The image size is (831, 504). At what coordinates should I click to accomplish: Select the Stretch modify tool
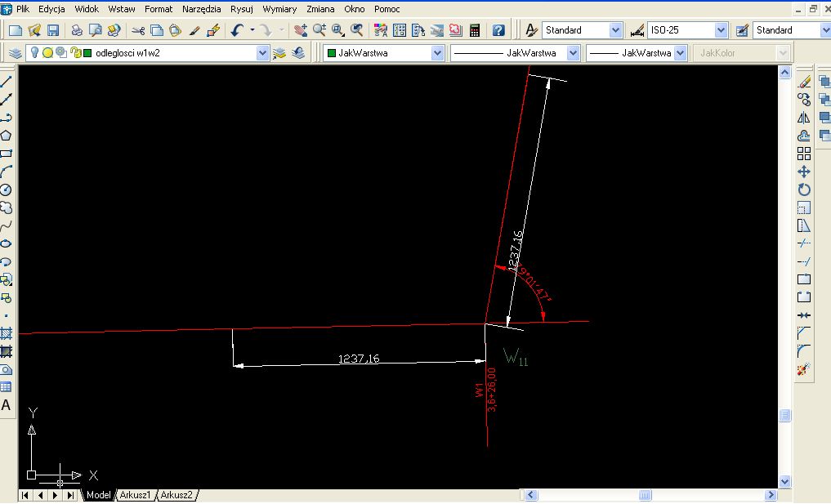pyautogui.click(x=804, y=225)
